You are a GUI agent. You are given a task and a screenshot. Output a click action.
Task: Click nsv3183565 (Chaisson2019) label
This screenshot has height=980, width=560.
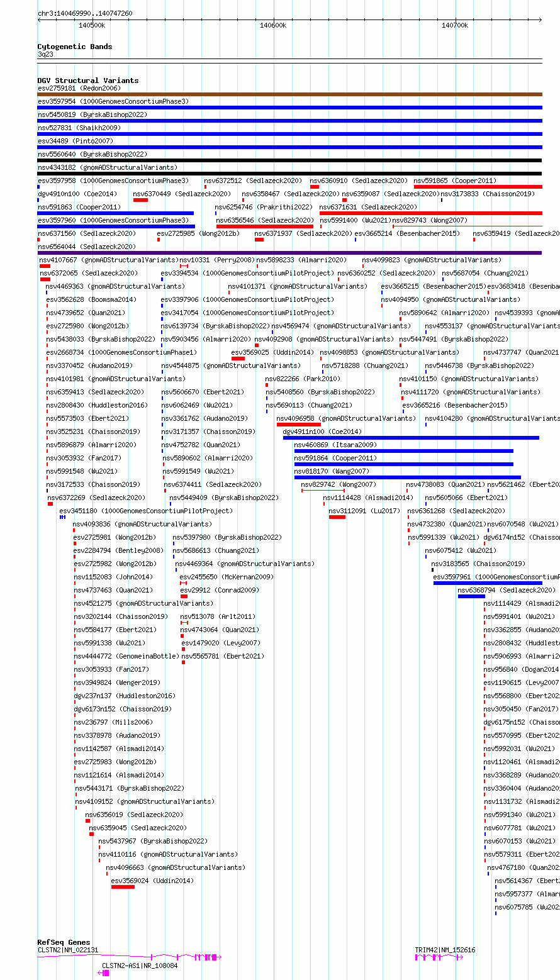pyautogui.click(x=479, y=564)
